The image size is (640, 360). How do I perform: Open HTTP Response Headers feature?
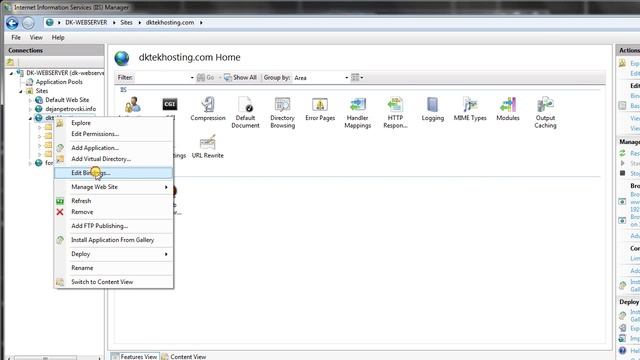395,113
